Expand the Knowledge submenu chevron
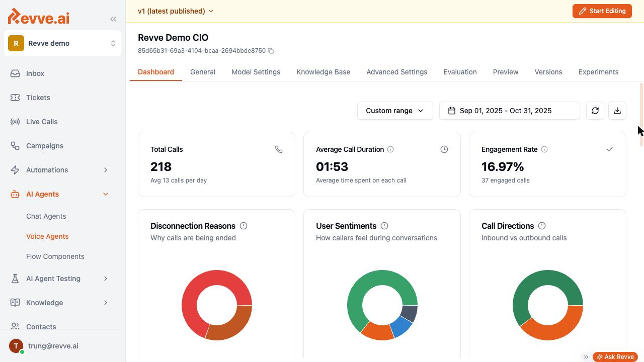This screenshot has height=362, width=644. tap(106, 303)
